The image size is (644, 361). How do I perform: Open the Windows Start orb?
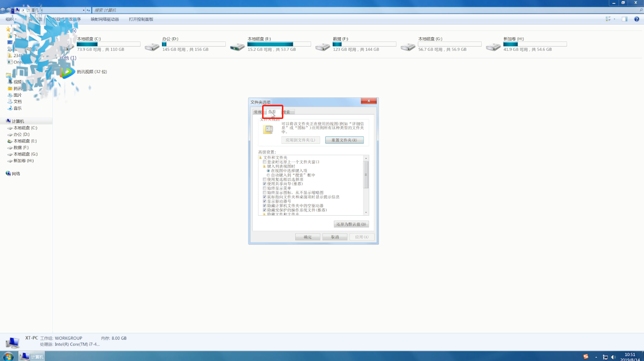(8, 356)
